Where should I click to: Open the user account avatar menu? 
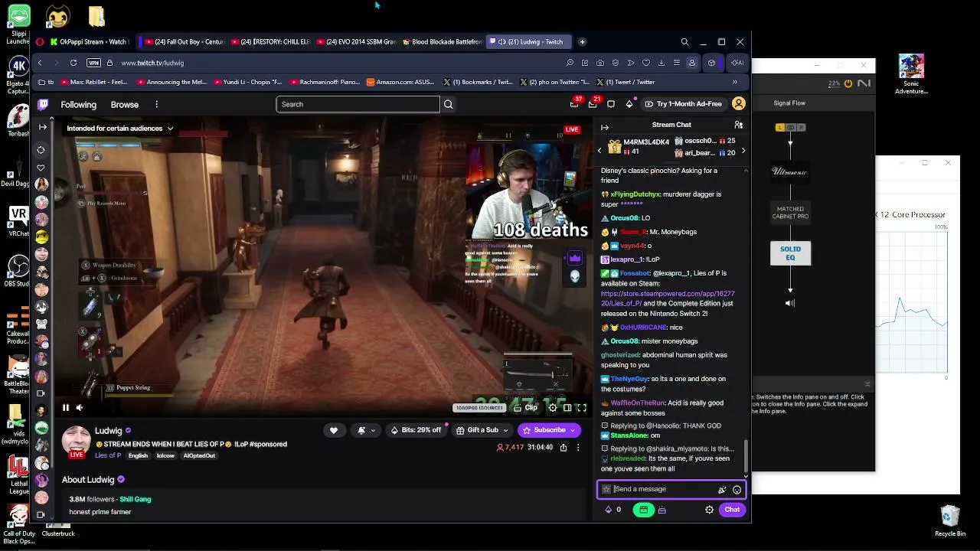[x=739, y=104]
